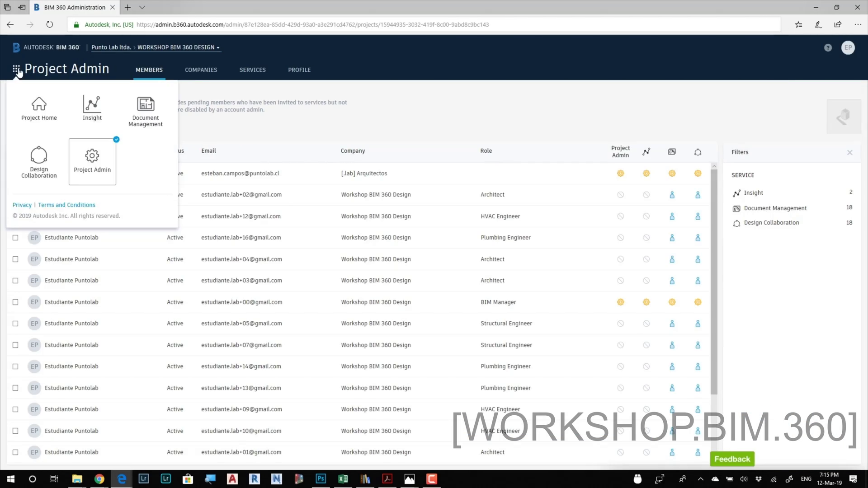Viewport: 868px width, 488px height.
Task: Check box for estudiante.lab+16 member row
Action: click(x=15, y=238)
